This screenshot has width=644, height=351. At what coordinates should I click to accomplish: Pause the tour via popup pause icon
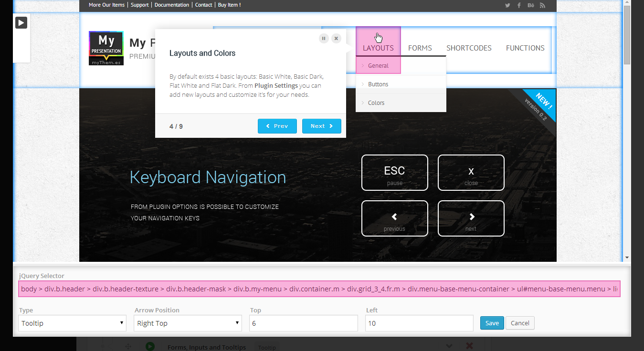tap(324, 39)
